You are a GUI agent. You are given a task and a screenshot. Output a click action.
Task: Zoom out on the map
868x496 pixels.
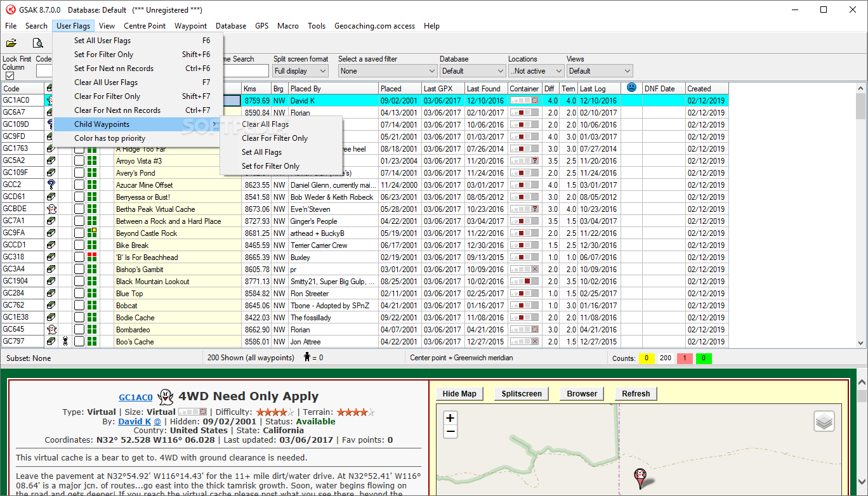tap(450, 432)
